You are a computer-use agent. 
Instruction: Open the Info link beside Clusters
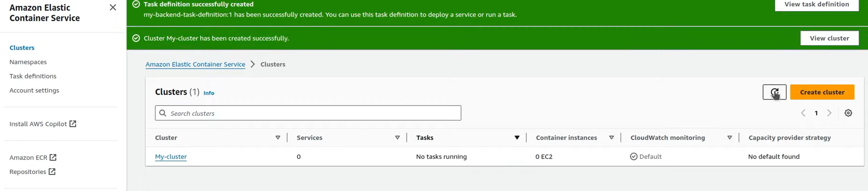209,93
